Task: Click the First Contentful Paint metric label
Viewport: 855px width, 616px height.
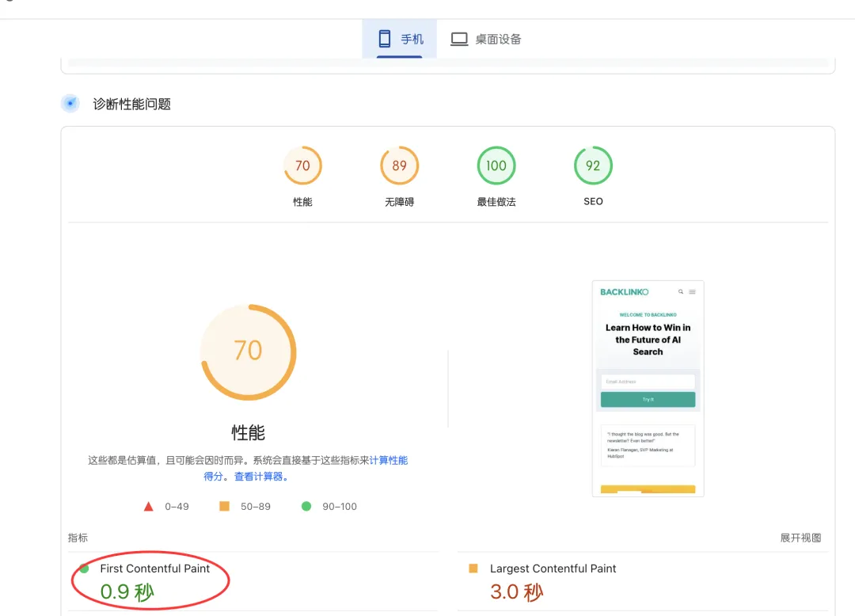Action: point(154,568)
